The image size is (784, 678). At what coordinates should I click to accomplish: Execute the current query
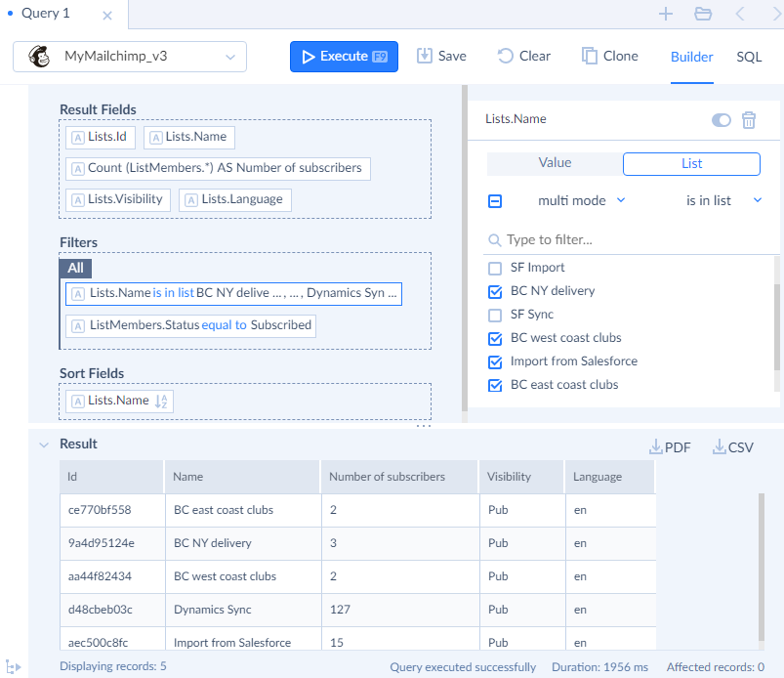(344, 57)
